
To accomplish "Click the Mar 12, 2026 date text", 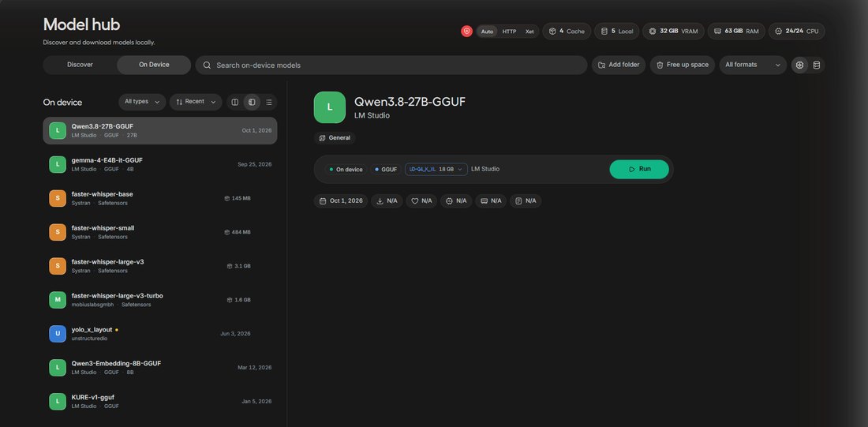I will [x=255, y=368].
